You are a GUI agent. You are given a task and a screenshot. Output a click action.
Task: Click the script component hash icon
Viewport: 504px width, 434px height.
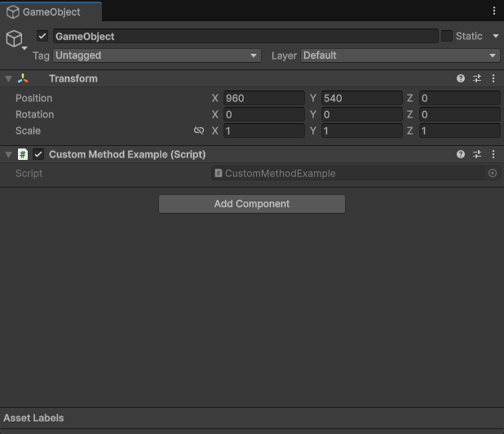tap(23, 154)
